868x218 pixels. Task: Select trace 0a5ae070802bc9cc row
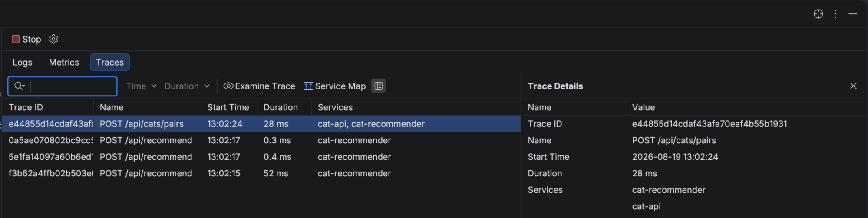pos(261,140)
